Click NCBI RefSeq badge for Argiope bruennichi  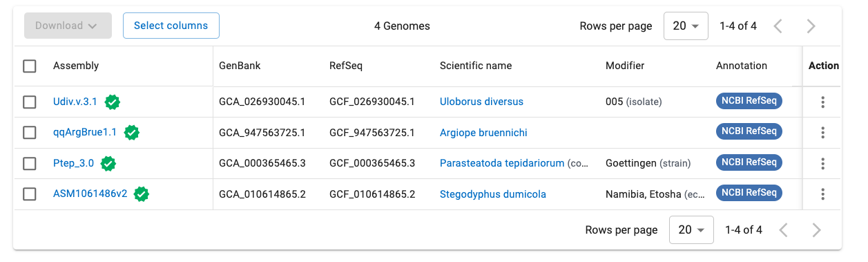tap(749, 131)
